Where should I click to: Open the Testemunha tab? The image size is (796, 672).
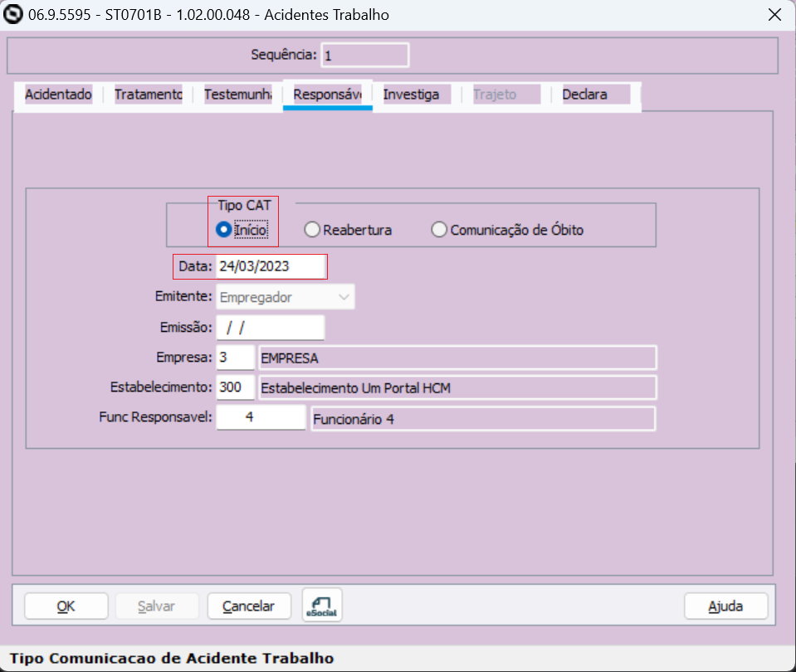point(238,95)
